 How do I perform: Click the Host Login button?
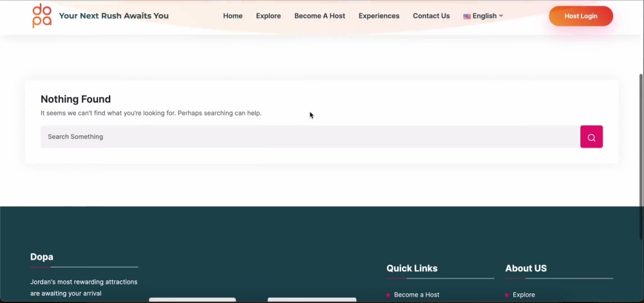(x=581, y=16)
